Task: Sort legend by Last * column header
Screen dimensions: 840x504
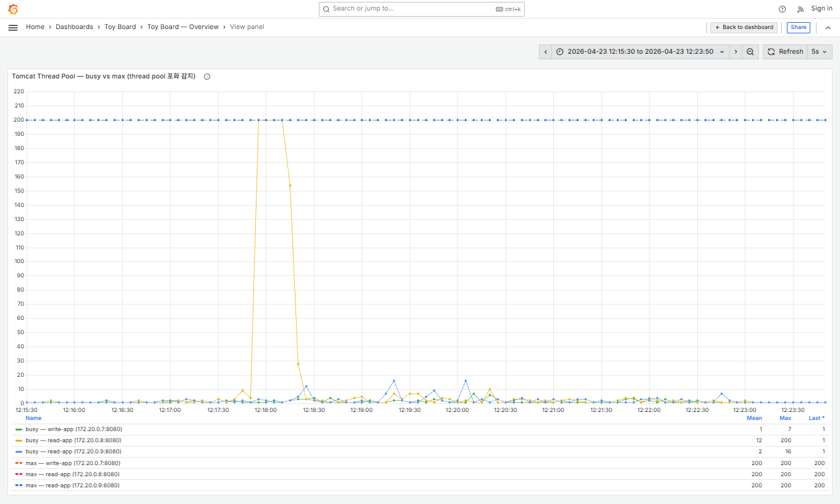Action: coord(817,418)
